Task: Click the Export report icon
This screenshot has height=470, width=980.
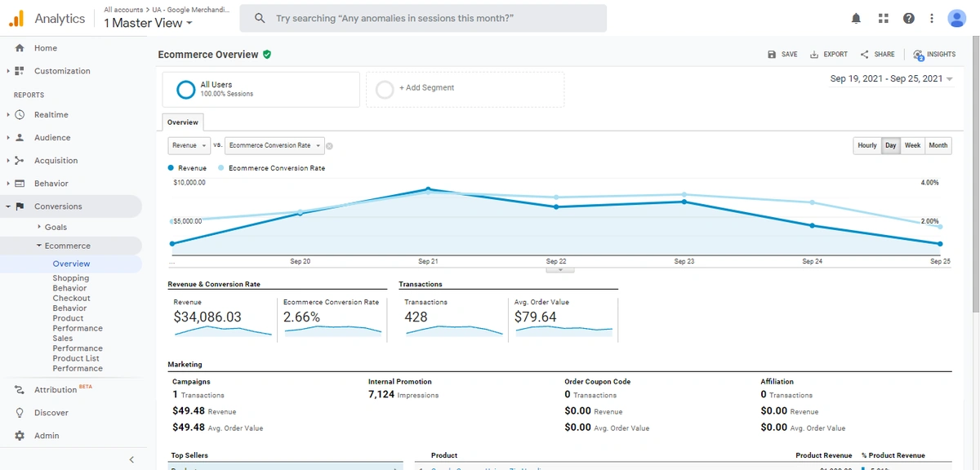Action: pos(828,54)
